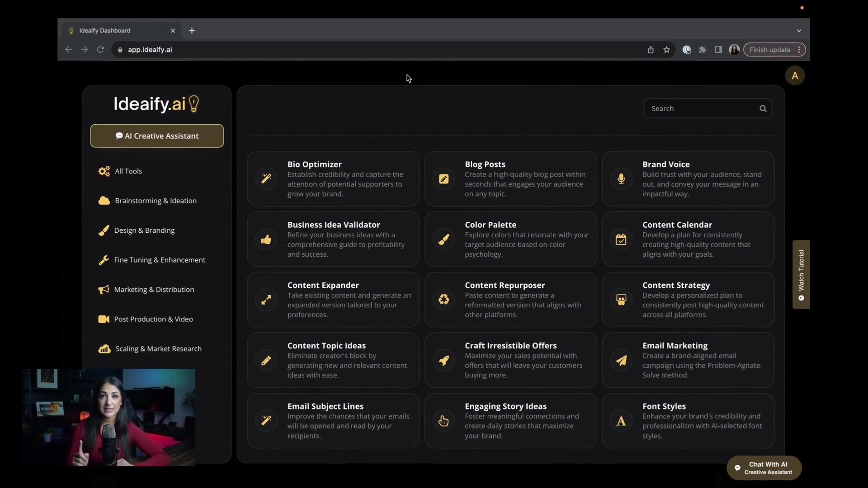The image size is (868, 488).
Task: Click the Post Production video camera icon
Action: click(104, 319)
